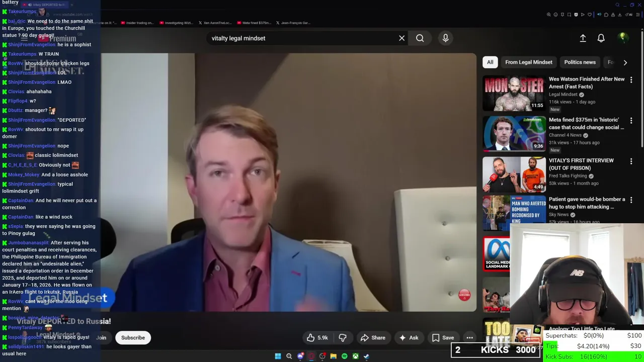Open the YouTube notifications bell
This screenshot has width=644, height=362.
coord(601,38)
